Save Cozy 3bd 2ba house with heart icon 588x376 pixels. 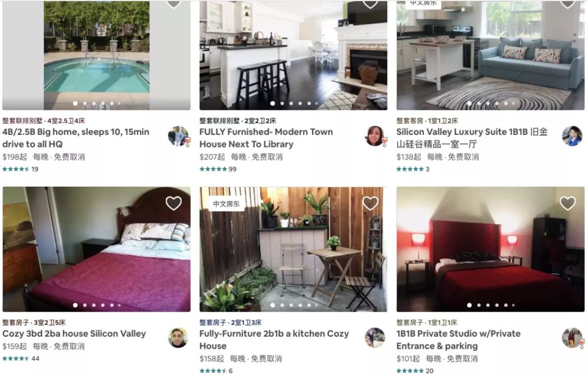pos(174,203)
